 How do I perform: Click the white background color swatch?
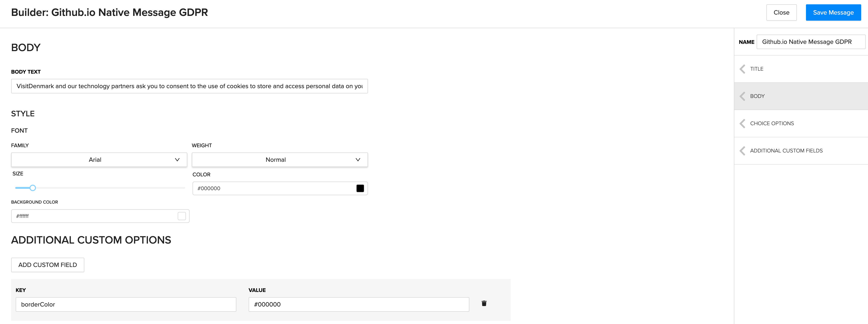pyautogui.click(x=182, y=216)
